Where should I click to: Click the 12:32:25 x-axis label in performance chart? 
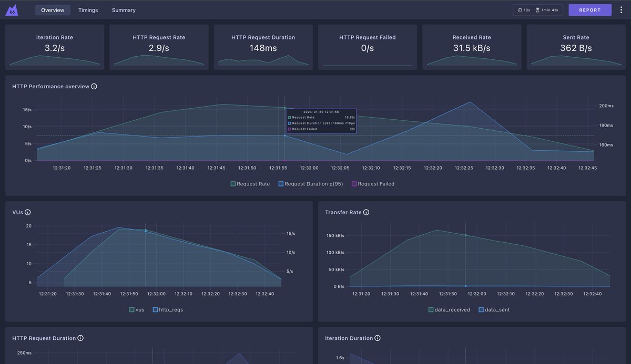point(464,168)
